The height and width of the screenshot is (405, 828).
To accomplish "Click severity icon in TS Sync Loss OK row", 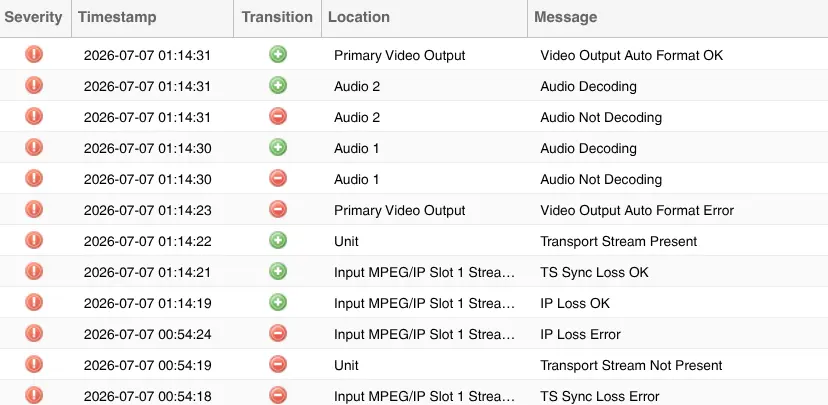I will click(x=34, y=271).
